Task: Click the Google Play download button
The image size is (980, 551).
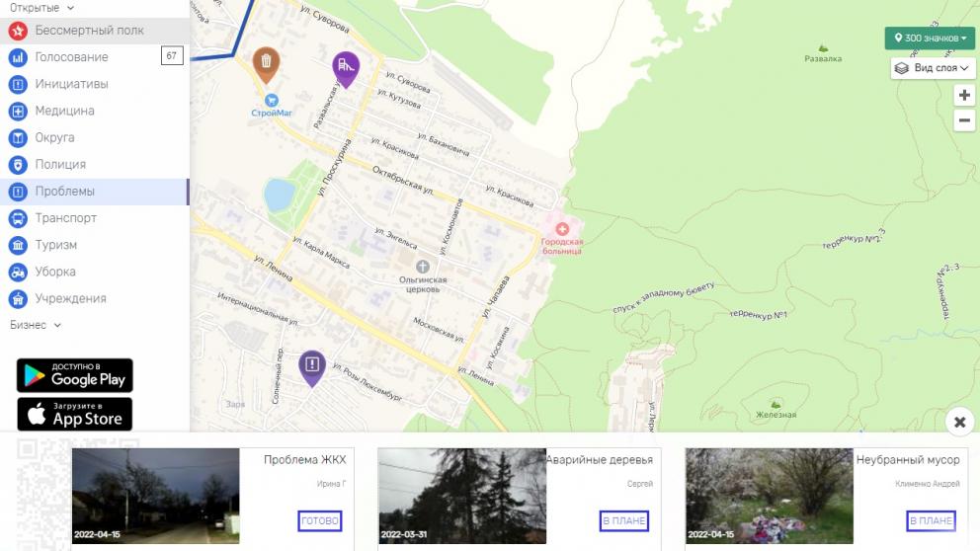Action: (75, 375)
